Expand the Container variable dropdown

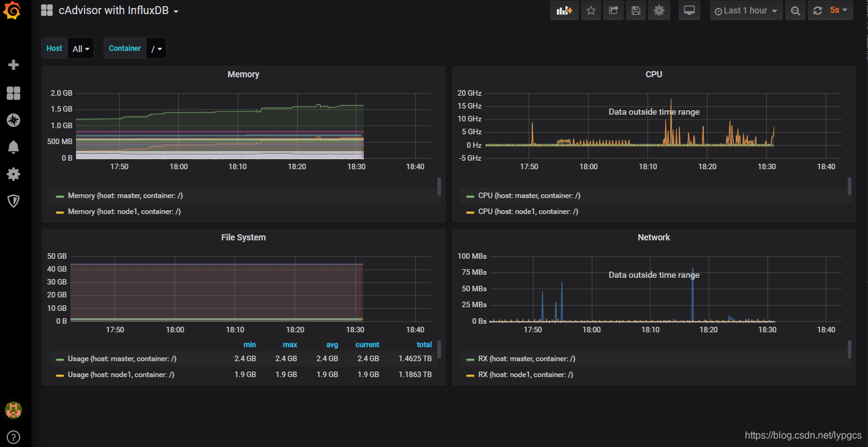[x=156, y=48]
